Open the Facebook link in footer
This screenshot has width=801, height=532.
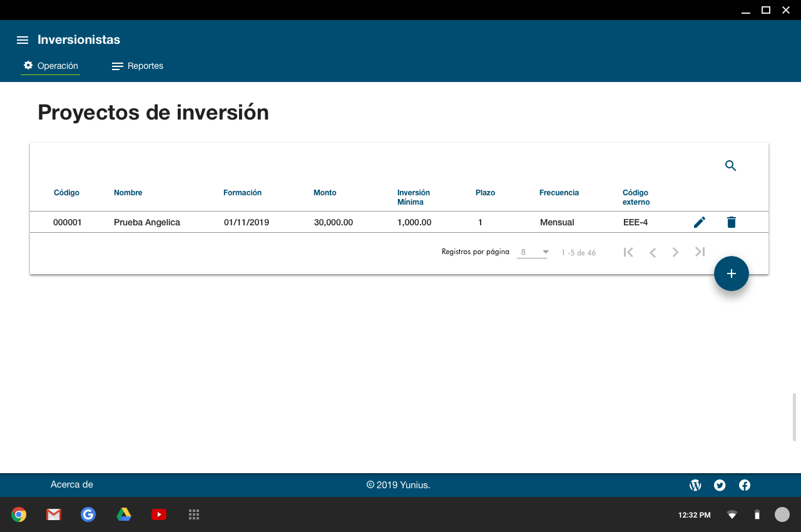click(x=745, y=485)
